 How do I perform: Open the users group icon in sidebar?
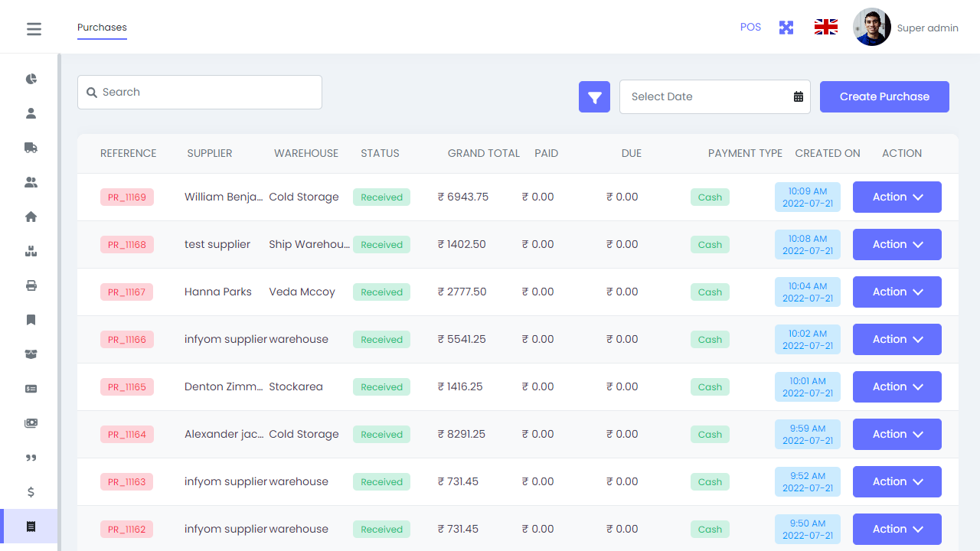31,181
